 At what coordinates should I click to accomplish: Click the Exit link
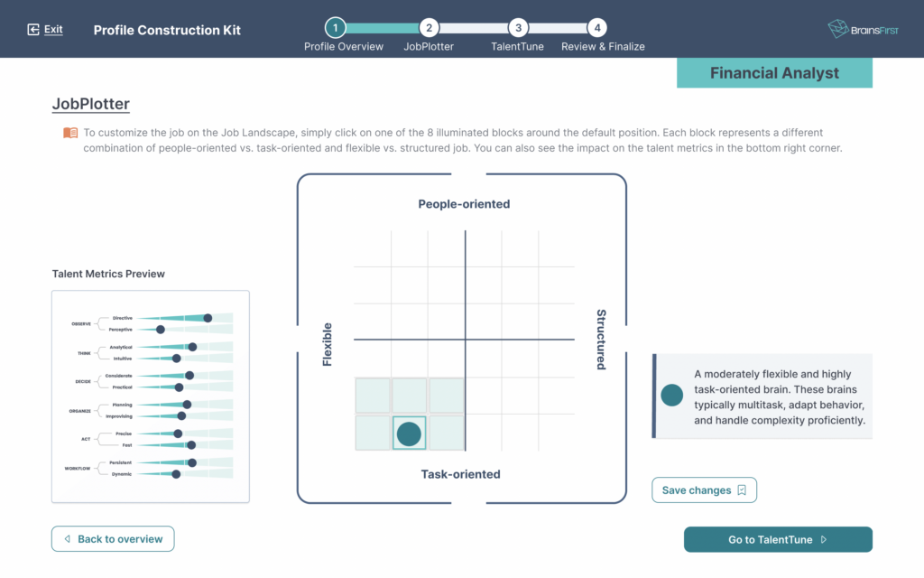(53, 30)
